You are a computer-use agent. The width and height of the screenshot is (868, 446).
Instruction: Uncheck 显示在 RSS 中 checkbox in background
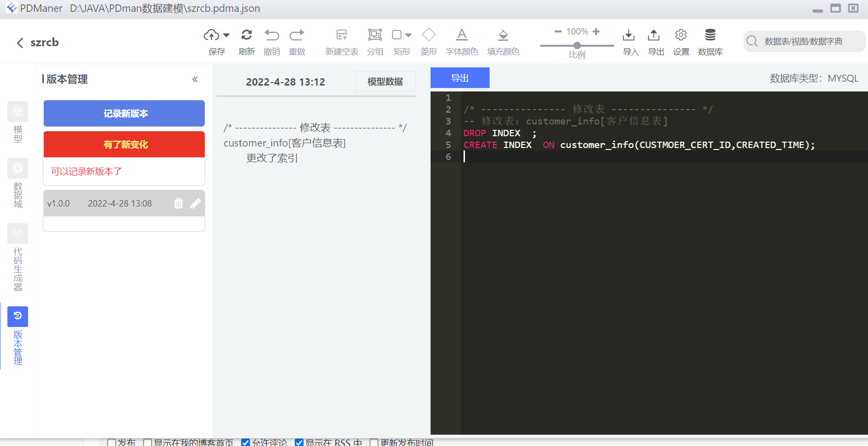coord(299,443)
